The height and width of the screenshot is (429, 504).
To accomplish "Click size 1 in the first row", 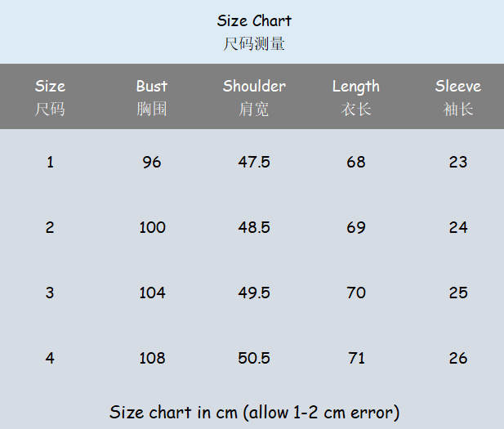I will [x=50, y=162].
